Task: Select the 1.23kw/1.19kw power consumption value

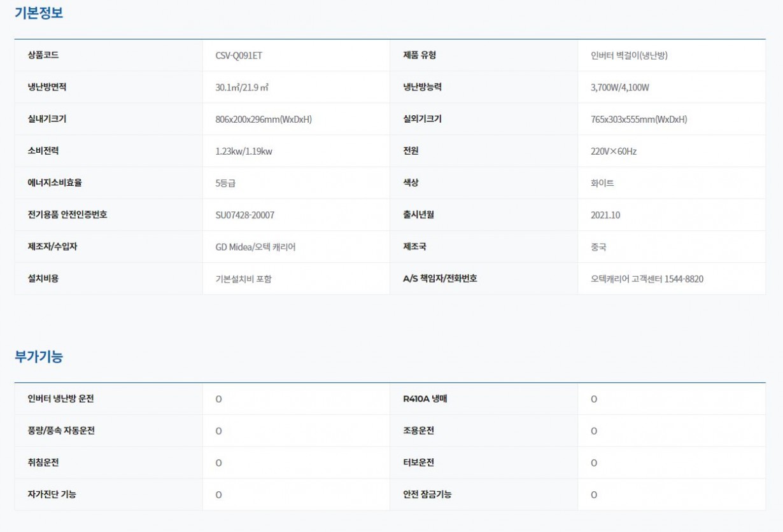Action: 244,151
